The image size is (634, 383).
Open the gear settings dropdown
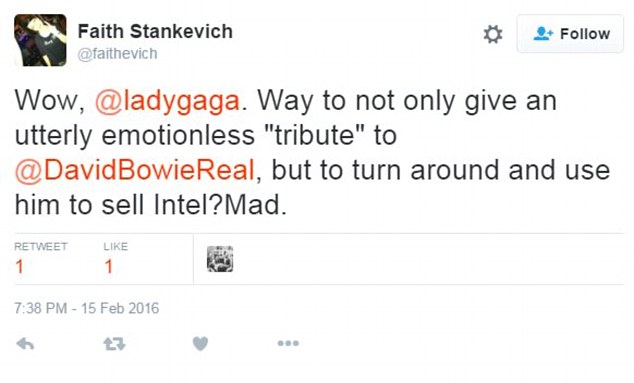(x=493, y=34)
